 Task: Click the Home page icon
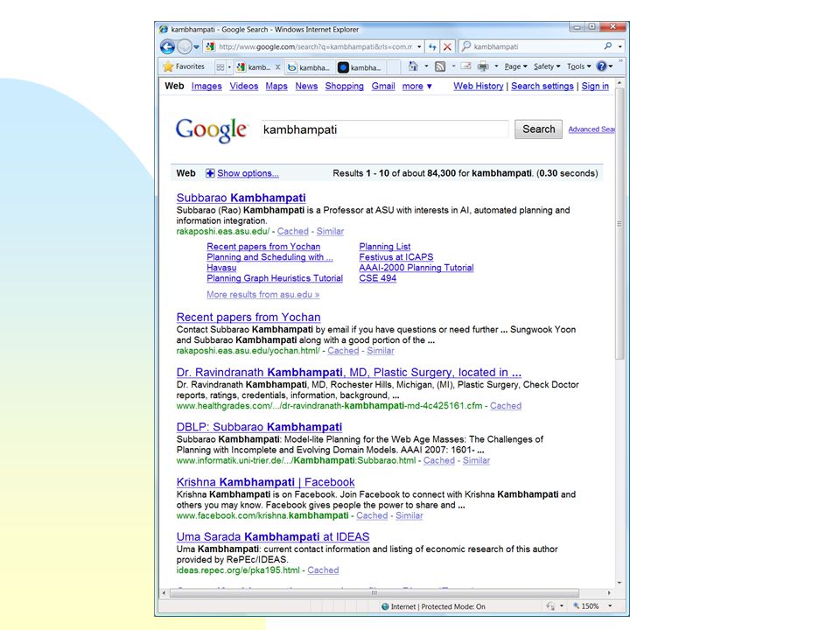(x=412, y=66)
